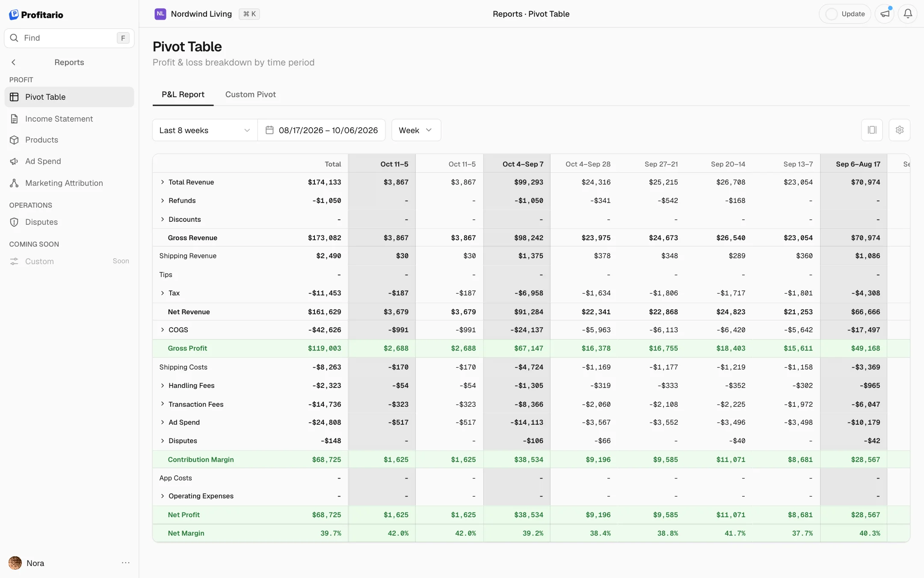Viewport: 924px width, 578px height.
Task: Click the Gross Profit row label
Action: (187, 349)
